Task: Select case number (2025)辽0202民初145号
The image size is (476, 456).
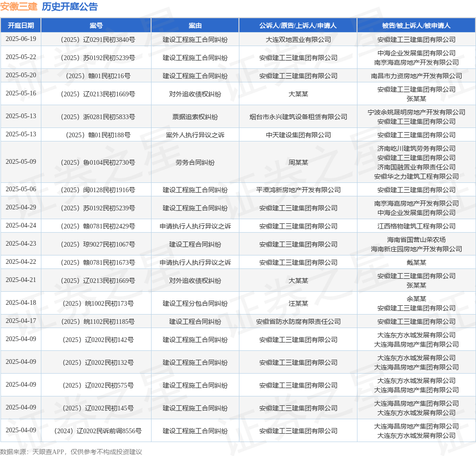Action: point(98,408)
